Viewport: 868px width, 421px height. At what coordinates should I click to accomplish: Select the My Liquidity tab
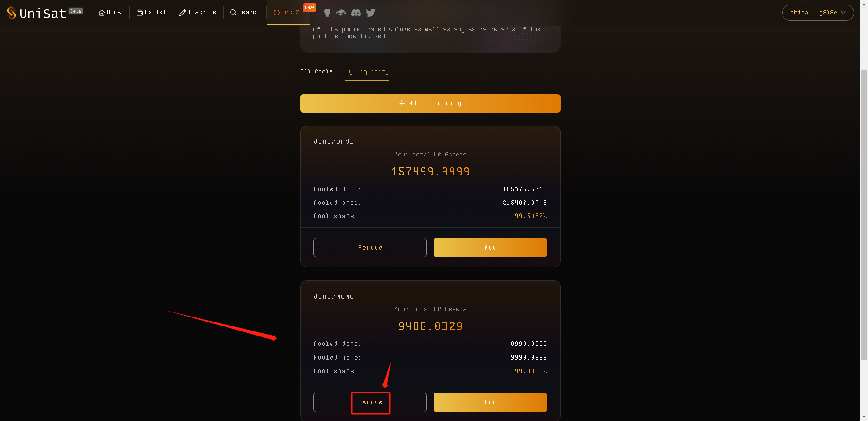click(x=367, y=71)
